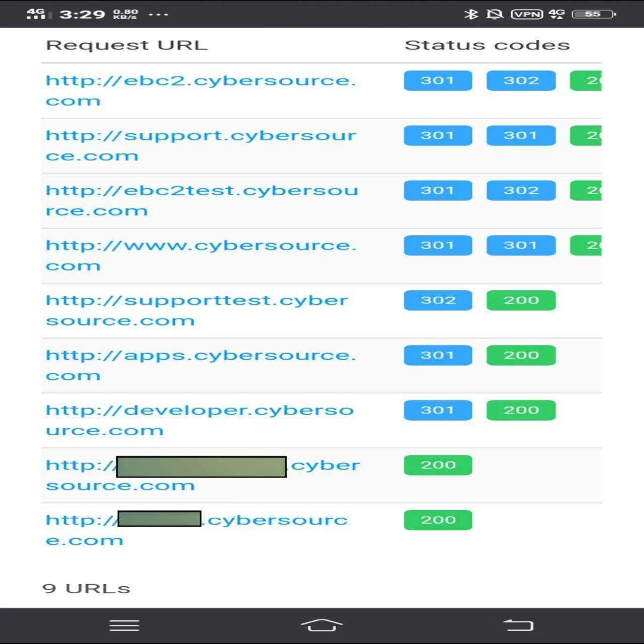Viewport: 644px width, 644px height.
Task: Tap the Bluetooth status bar icon
Action: click(x=471, y=14)
